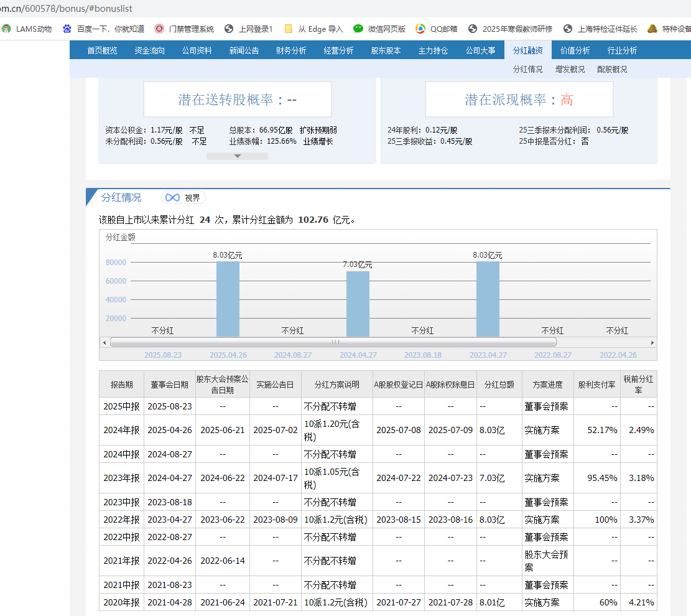Switch to the 股东股本 tab
The image size is (691, 616).
[x=386, y=50]
